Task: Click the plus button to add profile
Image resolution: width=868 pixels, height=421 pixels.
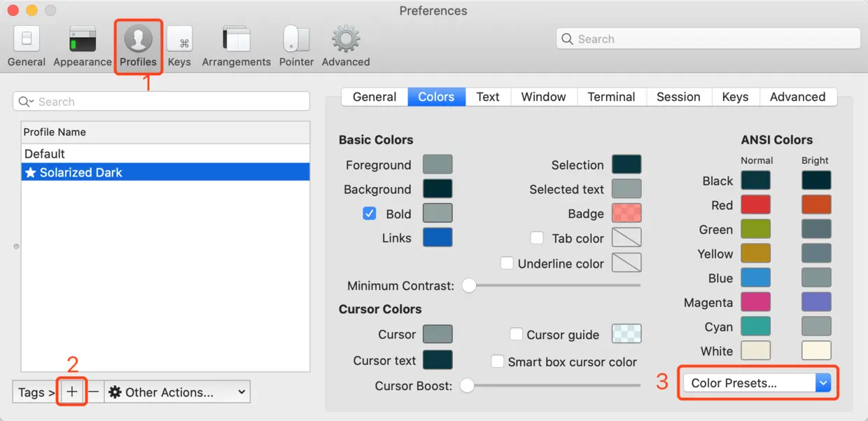Action: [x=72, y=392]
